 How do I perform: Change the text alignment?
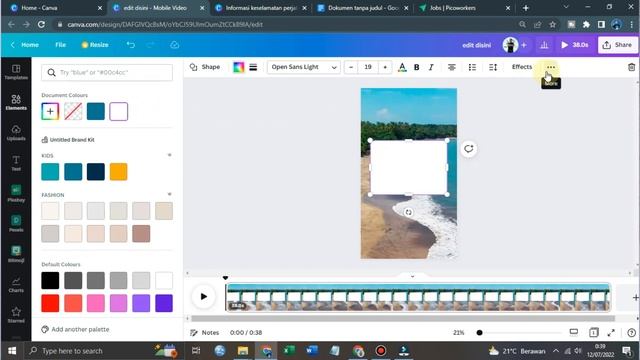(451, 67)
